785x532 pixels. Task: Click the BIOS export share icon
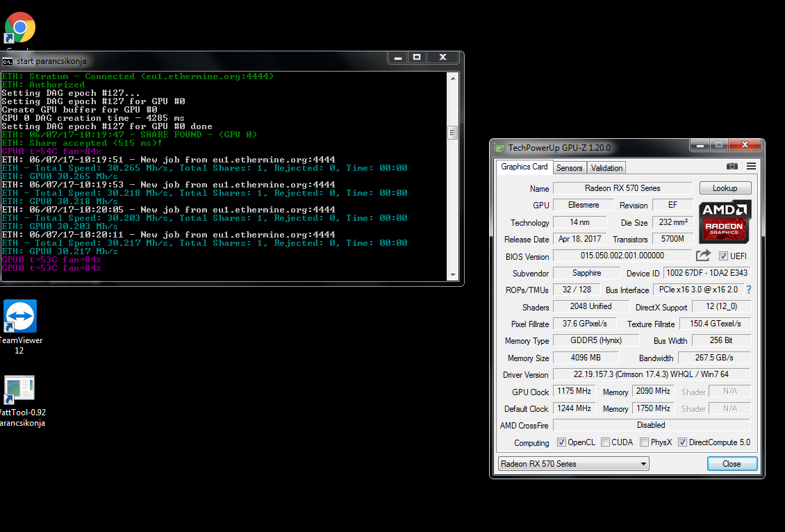tap(704, 256)
